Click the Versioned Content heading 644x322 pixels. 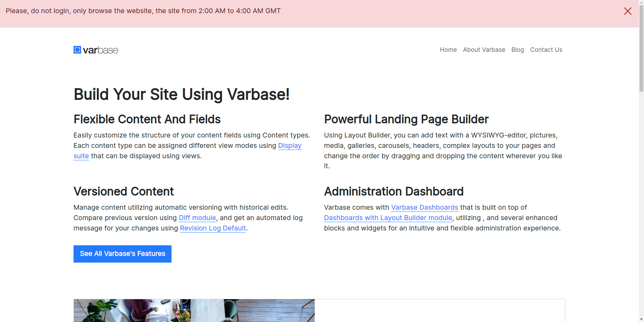pyautogui.click(x=124, y=191)
